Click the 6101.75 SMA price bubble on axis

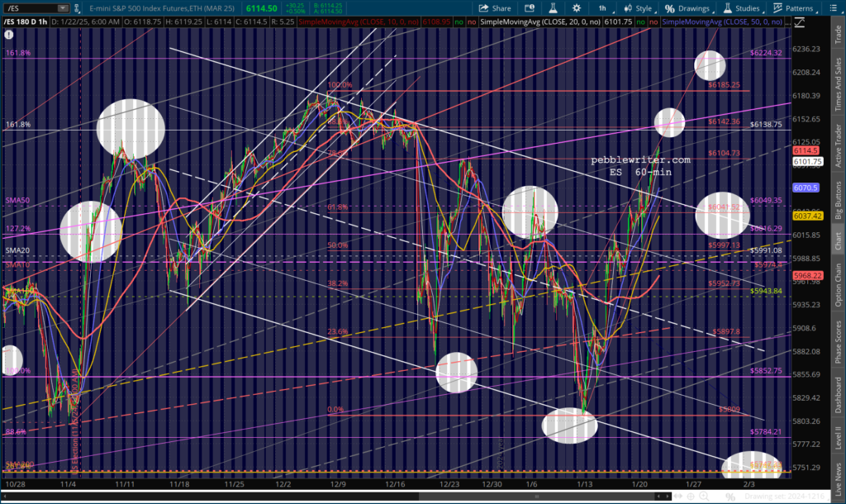pos(807,161)
